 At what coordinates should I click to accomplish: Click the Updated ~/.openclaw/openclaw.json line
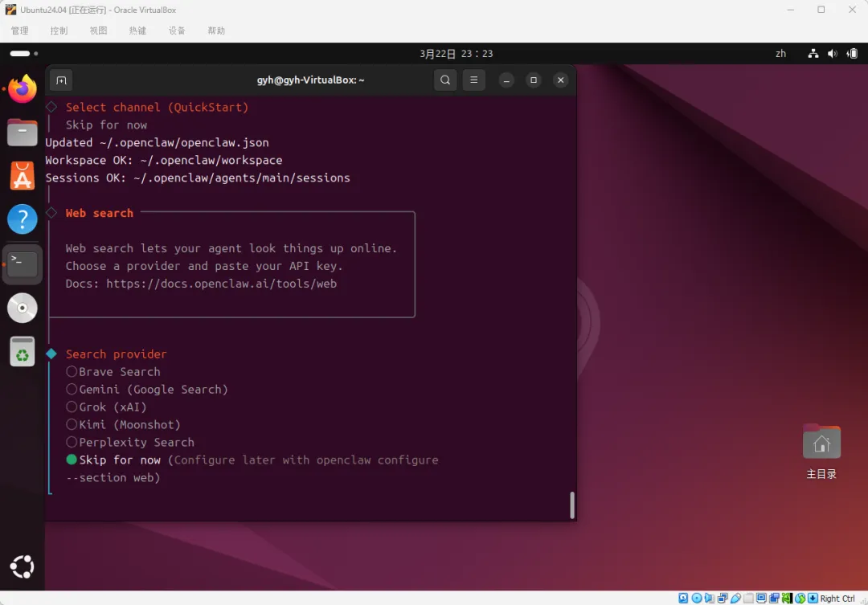click(x=158, y=142)
